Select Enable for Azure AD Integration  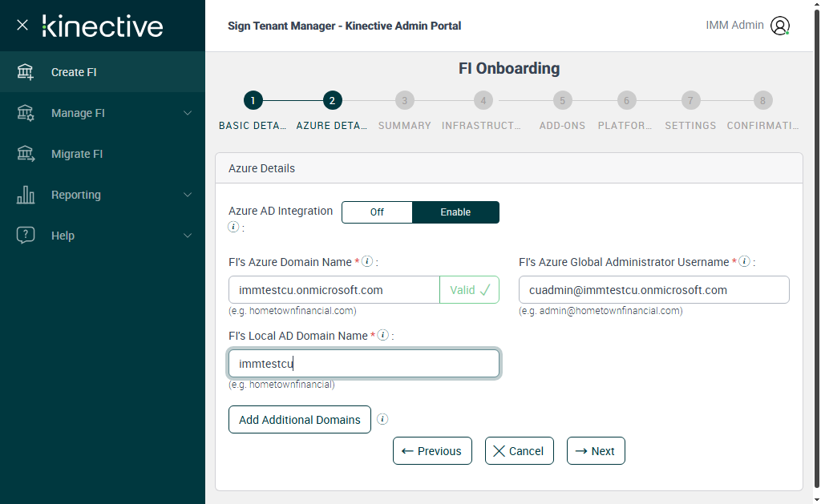coord(455,212)
